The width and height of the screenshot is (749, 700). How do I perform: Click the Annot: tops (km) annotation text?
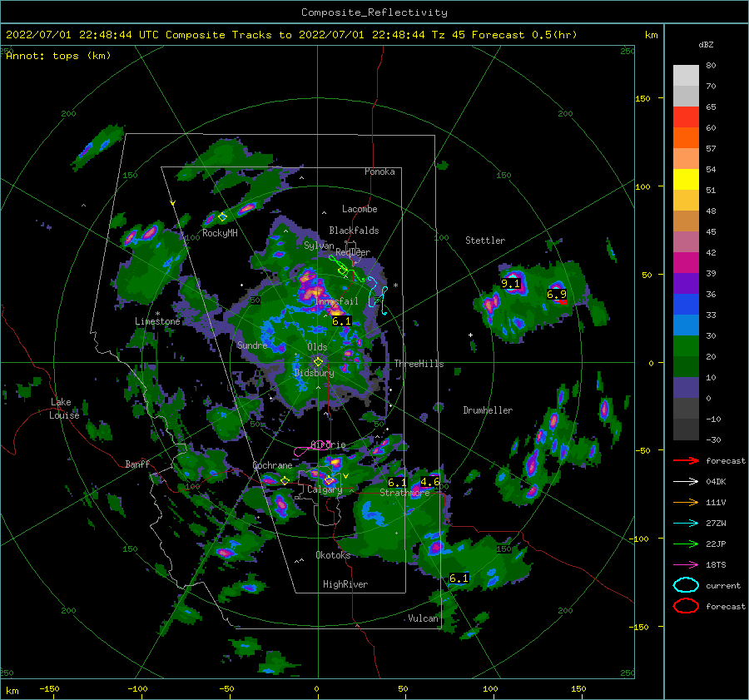click(59, 56)
